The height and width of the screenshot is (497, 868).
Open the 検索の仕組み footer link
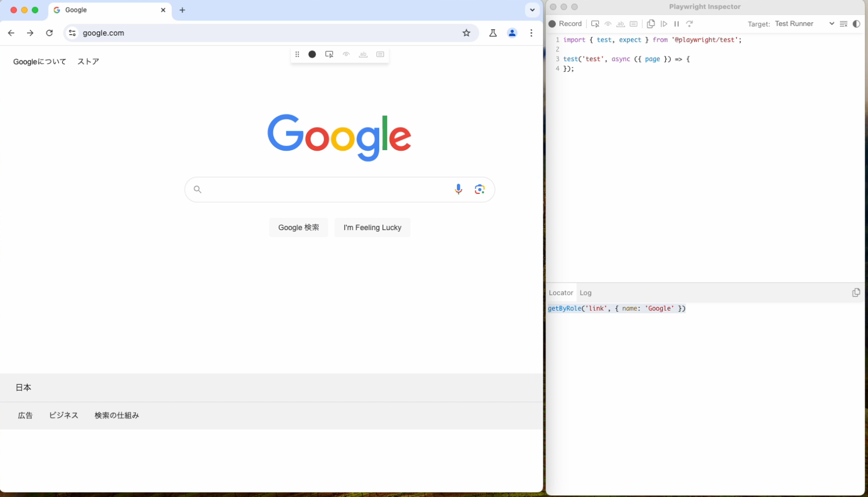coord(117,415)
